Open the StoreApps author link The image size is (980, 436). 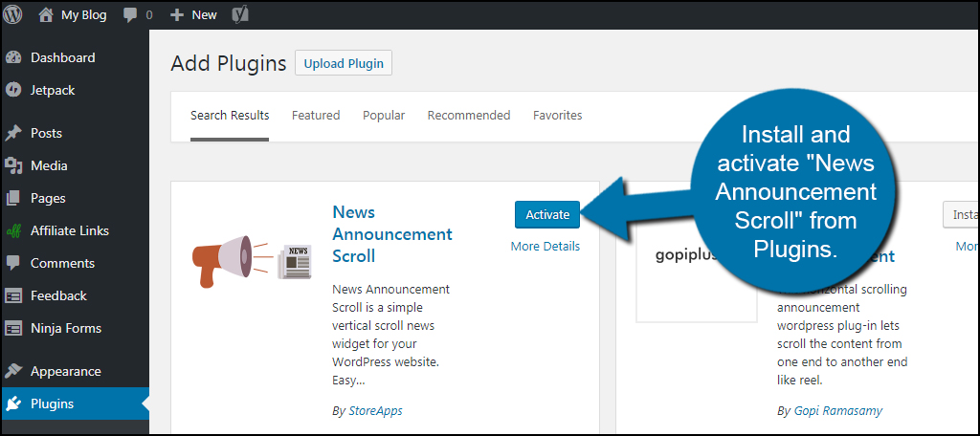coord(374,411)
